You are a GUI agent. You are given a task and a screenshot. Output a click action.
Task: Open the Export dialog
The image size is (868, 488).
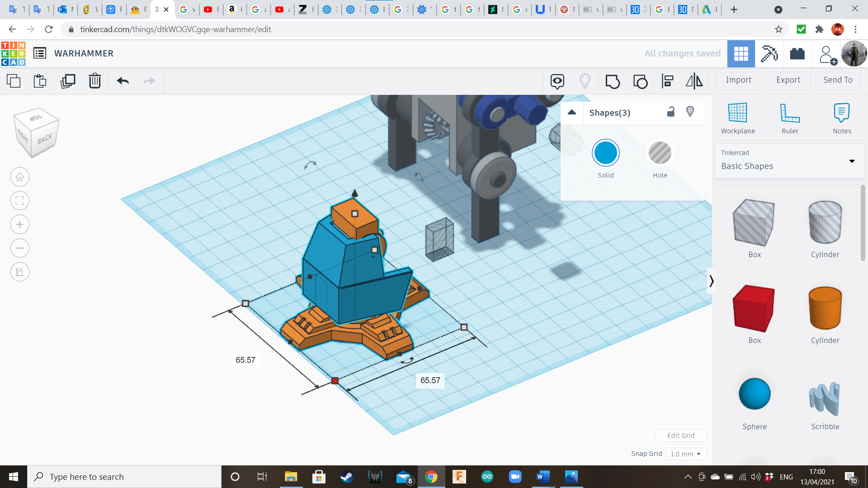(x=788, y=80)
